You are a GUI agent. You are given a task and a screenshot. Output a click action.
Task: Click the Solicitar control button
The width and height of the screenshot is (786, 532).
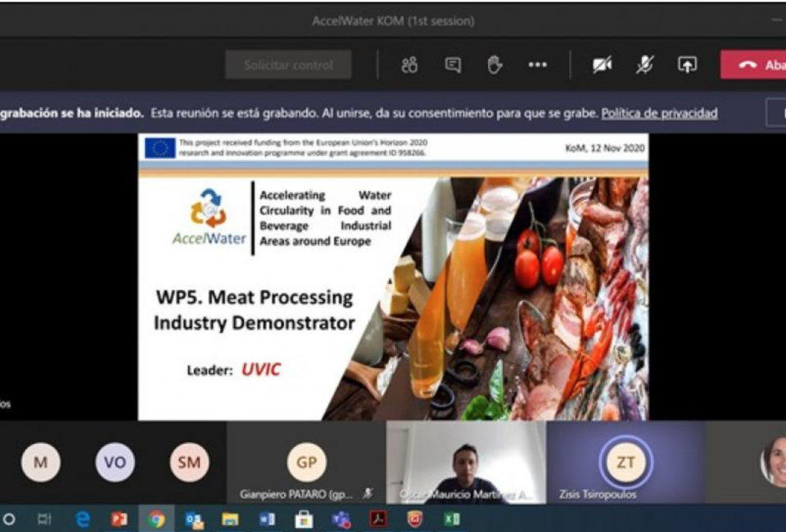pos(288,65)
